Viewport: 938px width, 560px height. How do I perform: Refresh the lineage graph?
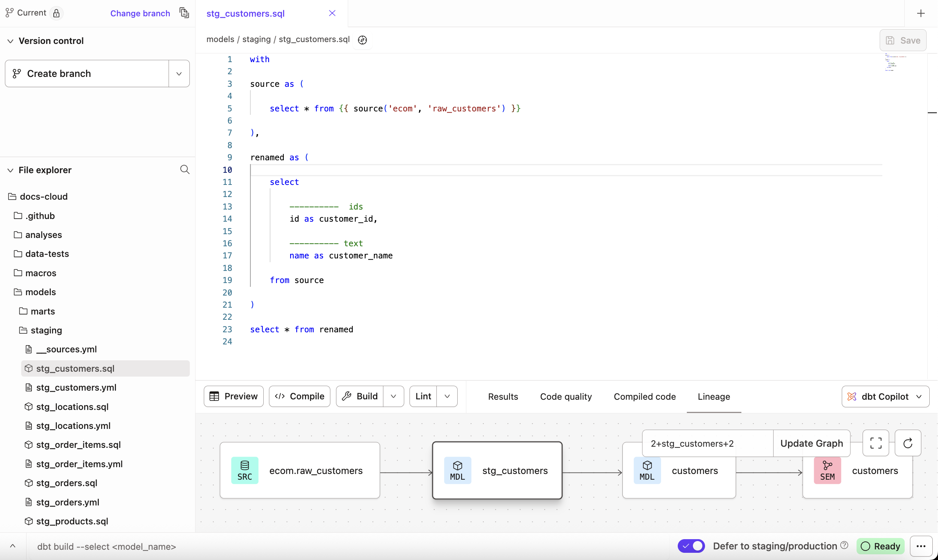click(x=908, y=443)
